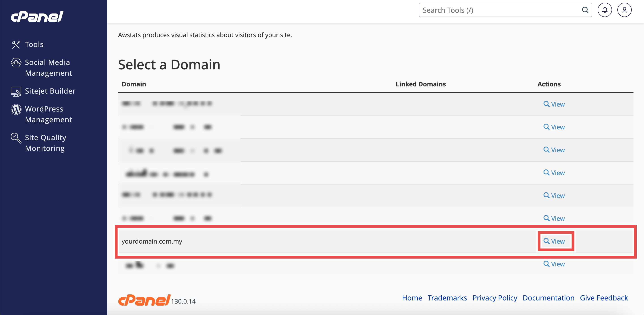Image resolution: width=644 pixels, height=315 pixels.
Task: Click the notifications bell icon
Action: tap(604, 10)
